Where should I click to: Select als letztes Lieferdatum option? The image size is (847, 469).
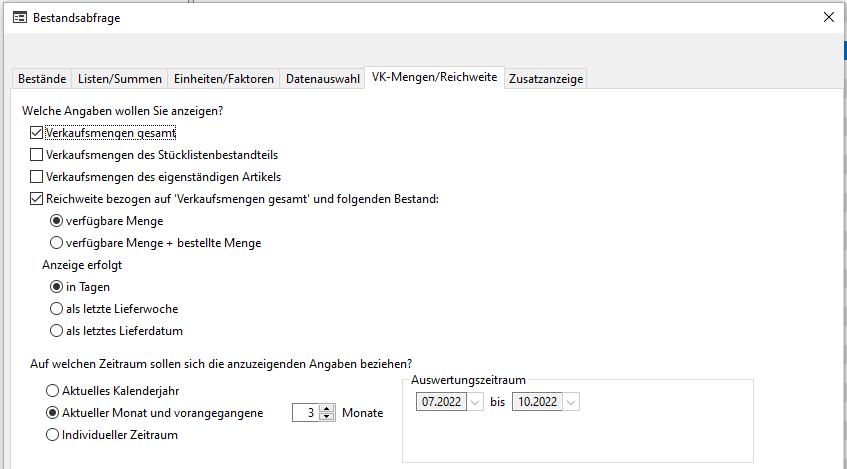click(57, 331)
